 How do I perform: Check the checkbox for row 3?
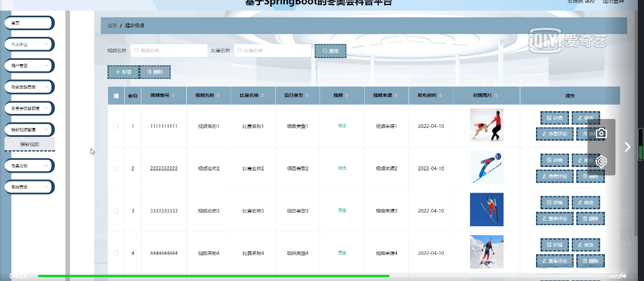(116, 211)
